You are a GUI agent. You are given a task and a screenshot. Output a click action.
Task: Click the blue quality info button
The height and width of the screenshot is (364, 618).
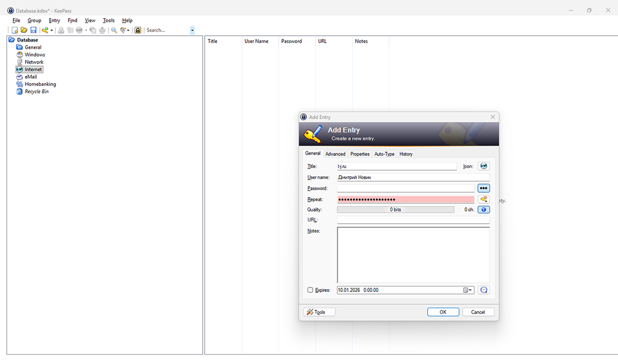(483, 210)
